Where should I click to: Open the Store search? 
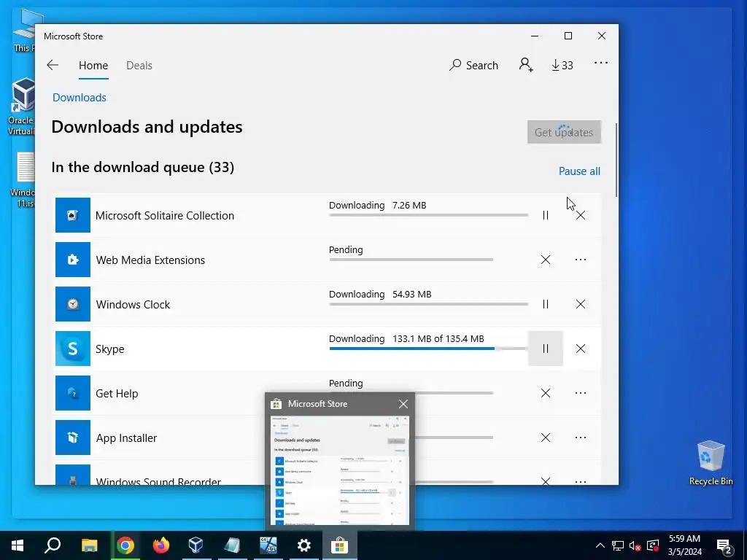pyautogui.click(x=473, y=65)
